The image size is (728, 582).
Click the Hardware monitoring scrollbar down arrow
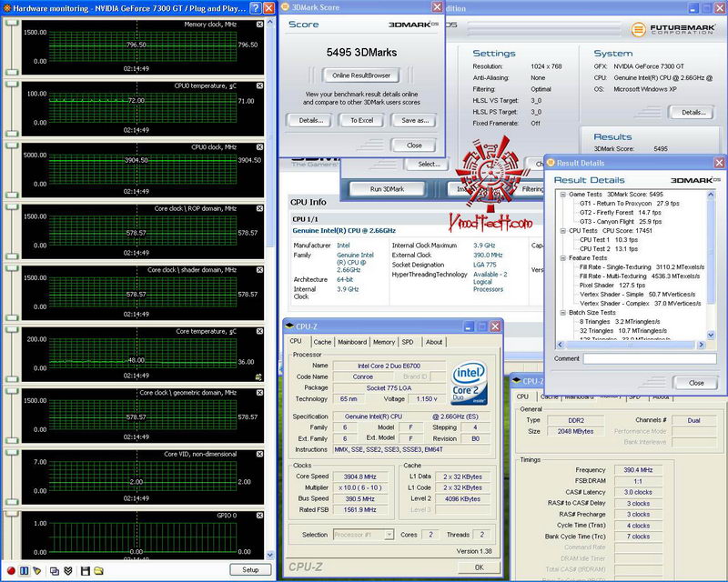pos(270,555)
